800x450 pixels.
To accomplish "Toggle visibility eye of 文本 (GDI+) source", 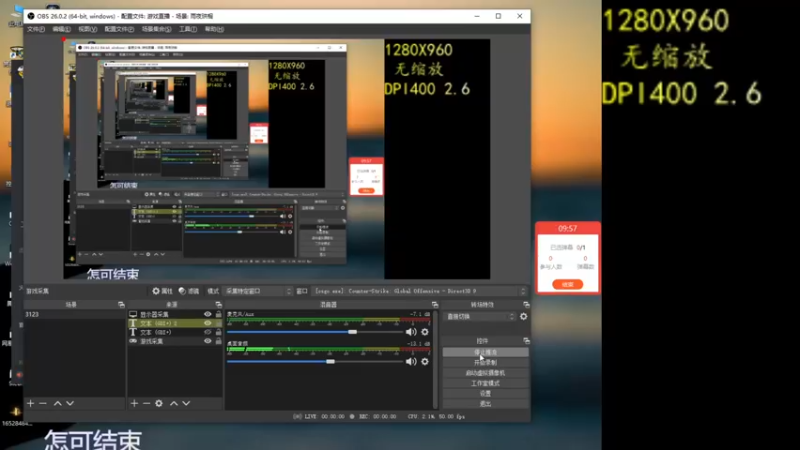I will [x=208, y=332].
